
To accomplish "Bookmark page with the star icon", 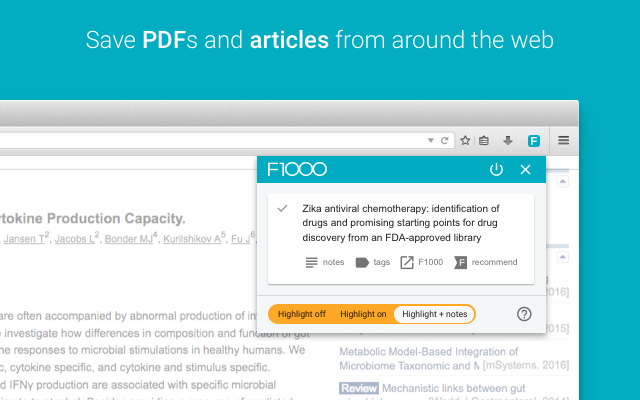I will [465, 141].
